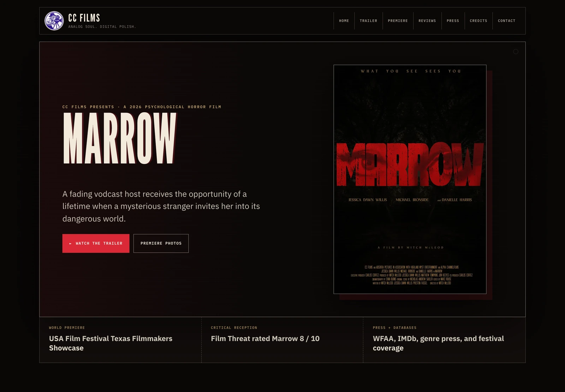The image size is (565, 392).
Task: Click the CC FILMS site title text
Action: (84, 18)
